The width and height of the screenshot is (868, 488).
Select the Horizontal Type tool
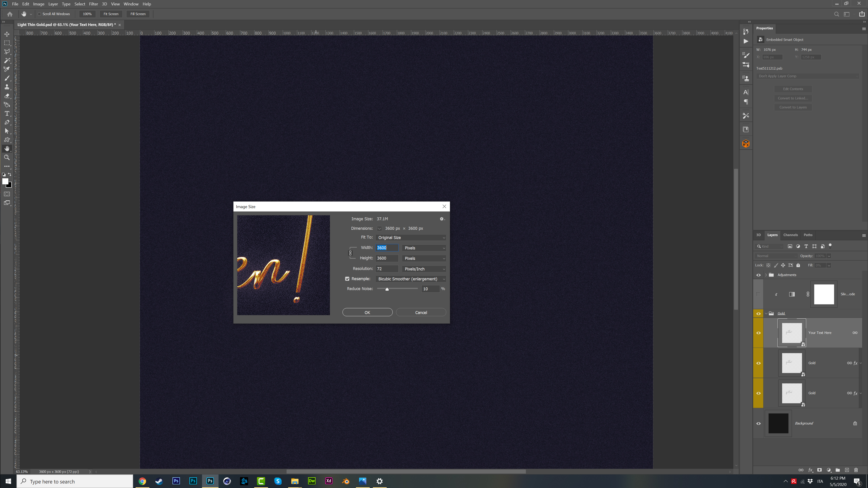coord(7,113)
